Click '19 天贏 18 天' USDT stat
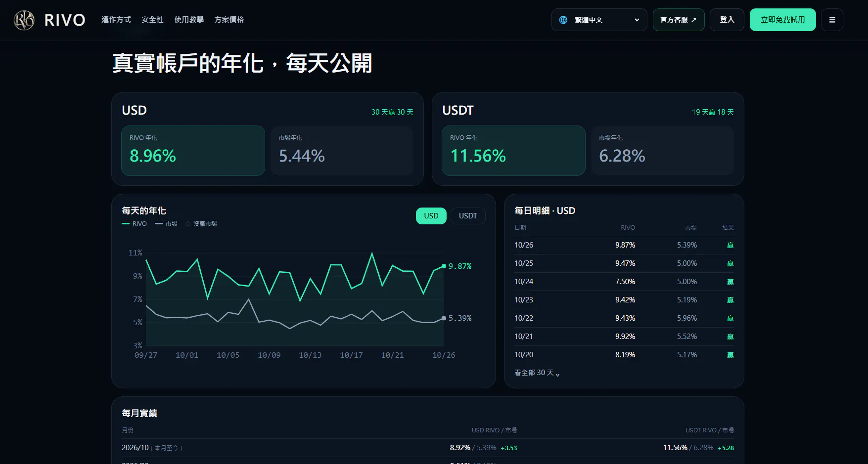 point(713,112)
